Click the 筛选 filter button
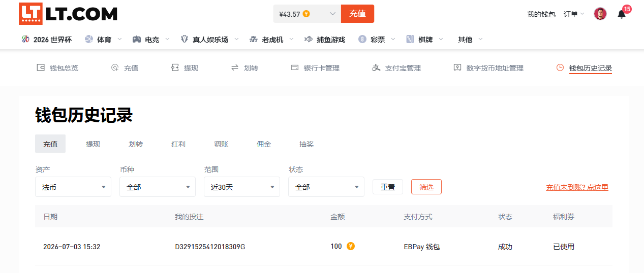Image resolution: width=644 pixels, height=273 pixels. [426, 187]
